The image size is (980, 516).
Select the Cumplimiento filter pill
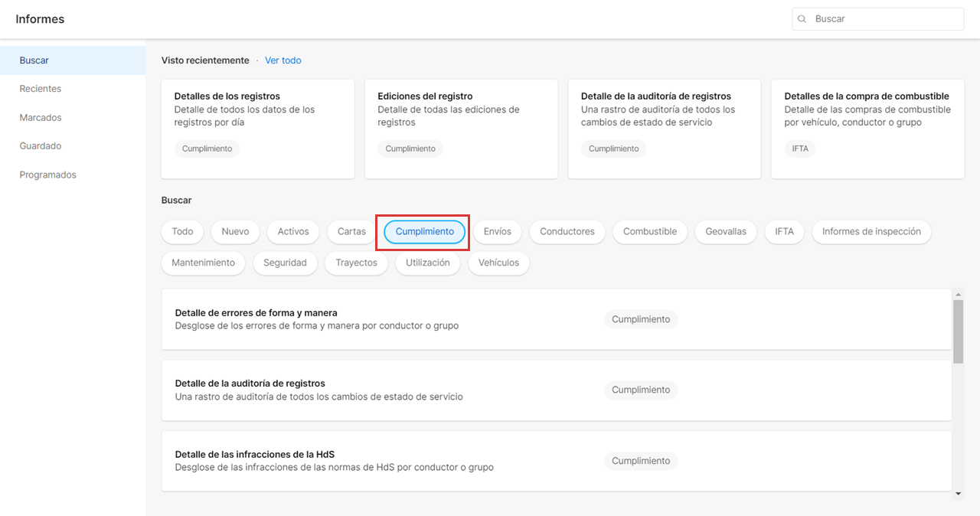(423, 231)
